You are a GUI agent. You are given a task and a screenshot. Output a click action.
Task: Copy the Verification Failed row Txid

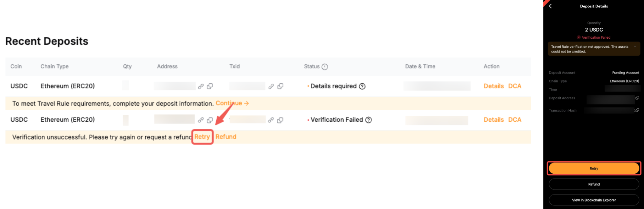pyautogui.click(x=280, y=120)
